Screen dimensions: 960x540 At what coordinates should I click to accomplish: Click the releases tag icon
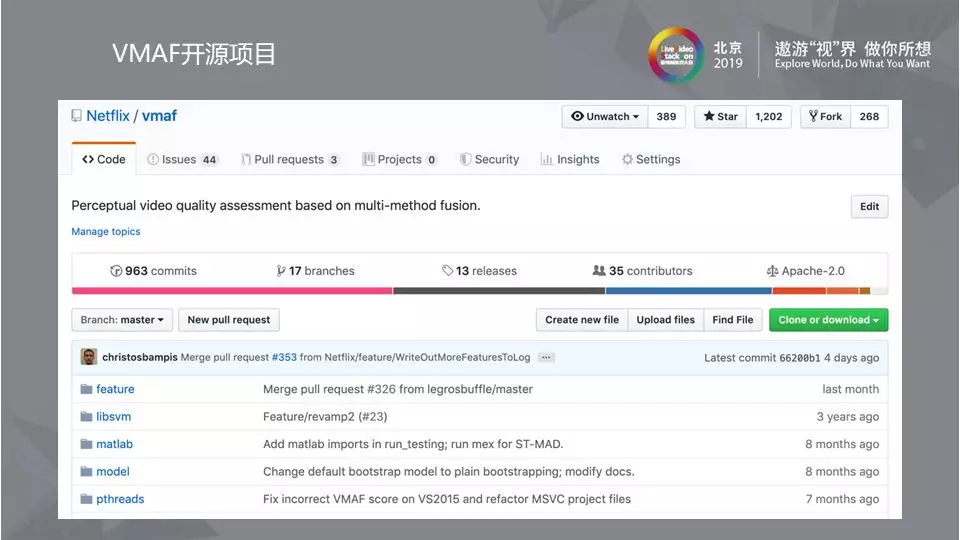click(x=448, y=271)
